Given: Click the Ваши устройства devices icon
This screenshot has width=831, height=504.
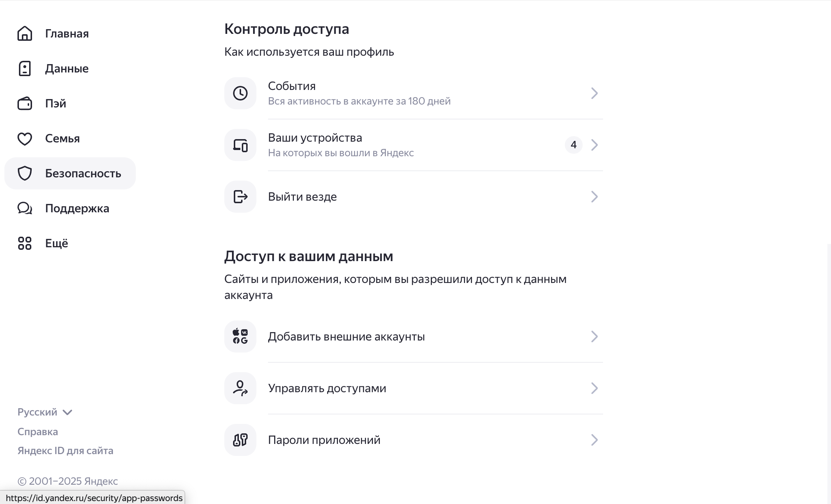Looking at the screenshot, I should pyautogui.click(x=240, y=145).
